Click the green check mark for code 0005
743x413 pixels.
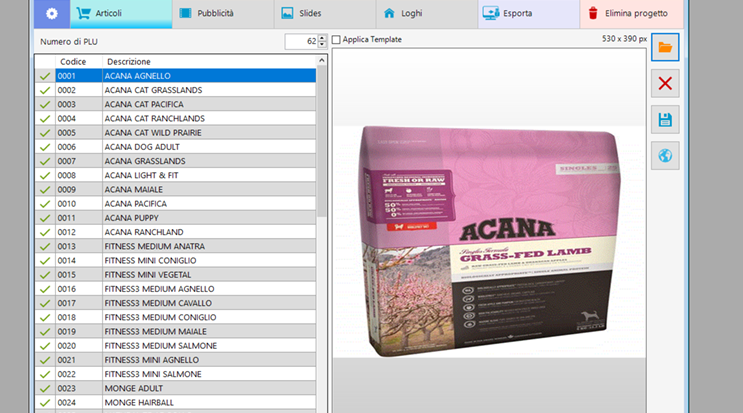click(x=45, y=133)
